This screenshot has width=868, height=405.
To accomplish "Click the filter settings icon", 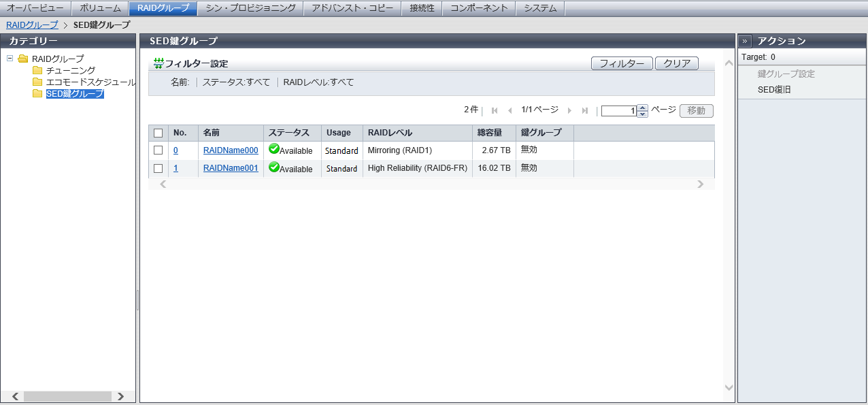I will 158,63.
